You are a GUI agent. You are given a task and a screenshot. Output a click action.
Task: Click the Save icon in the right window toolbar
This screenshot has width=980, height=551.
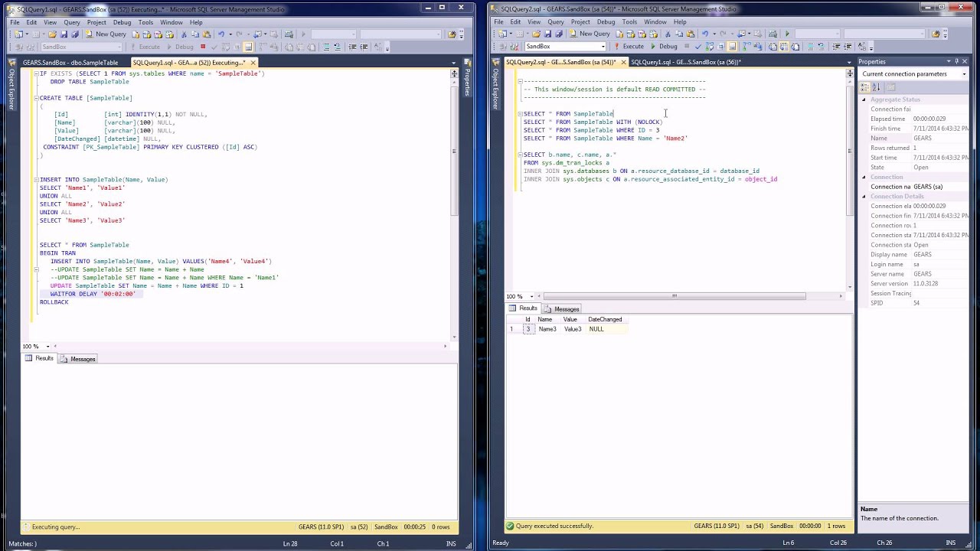(547, 34)
